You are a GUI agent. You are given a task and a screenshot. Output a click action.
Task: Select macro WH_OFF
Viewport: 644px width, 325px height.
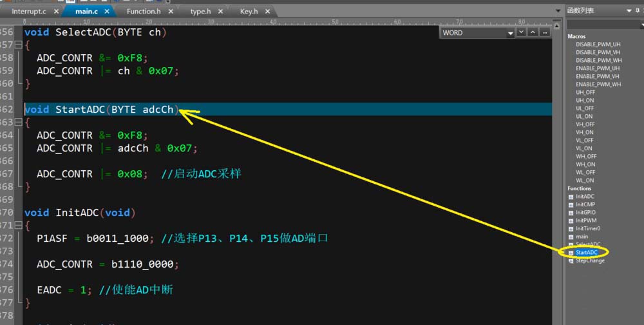(586, 156)
